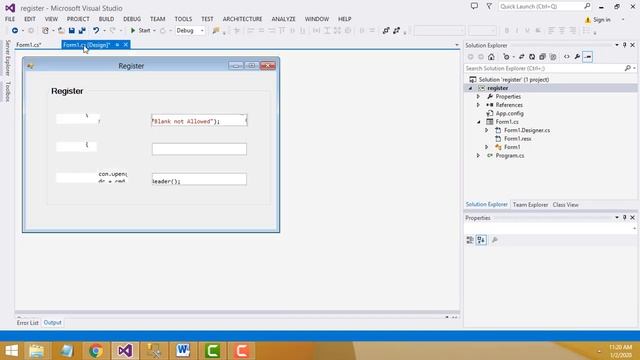Auto-hide pin the Properties panel
The height and width of the screenshot is (360, 640).
(624, 218)
